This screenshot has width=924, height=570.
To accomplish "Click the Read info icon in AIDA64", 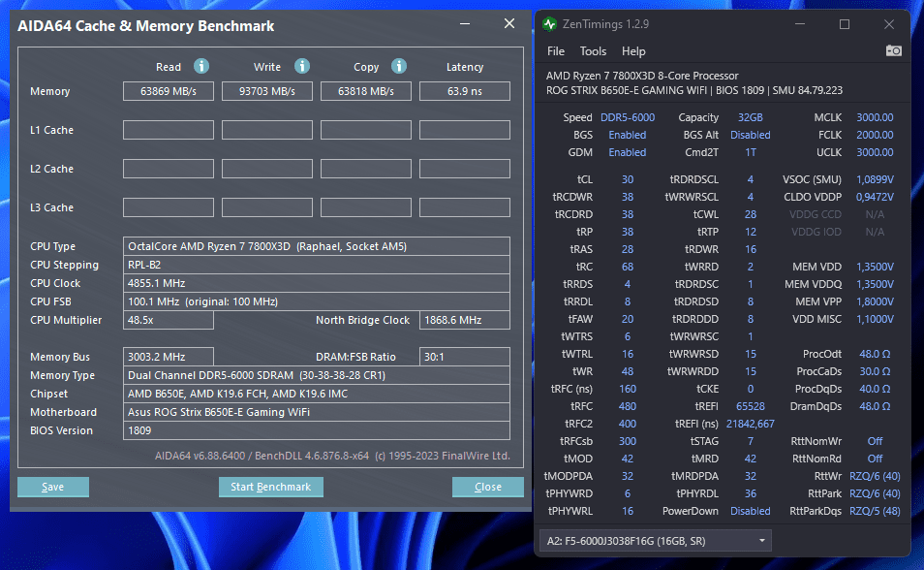I will (200, 66).
